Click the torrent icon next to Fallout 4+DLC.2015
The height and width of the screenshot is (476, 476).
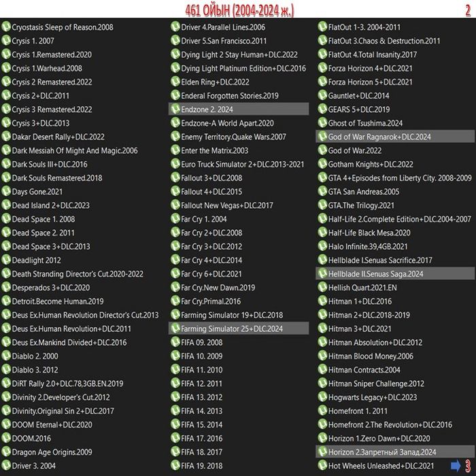[175, 191]
